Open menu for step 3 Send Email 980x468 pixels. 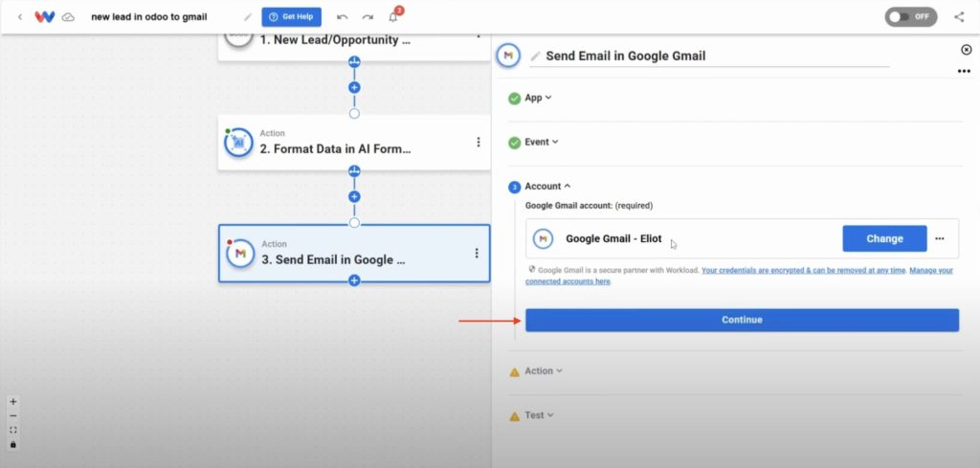click(x=477, y=253)
